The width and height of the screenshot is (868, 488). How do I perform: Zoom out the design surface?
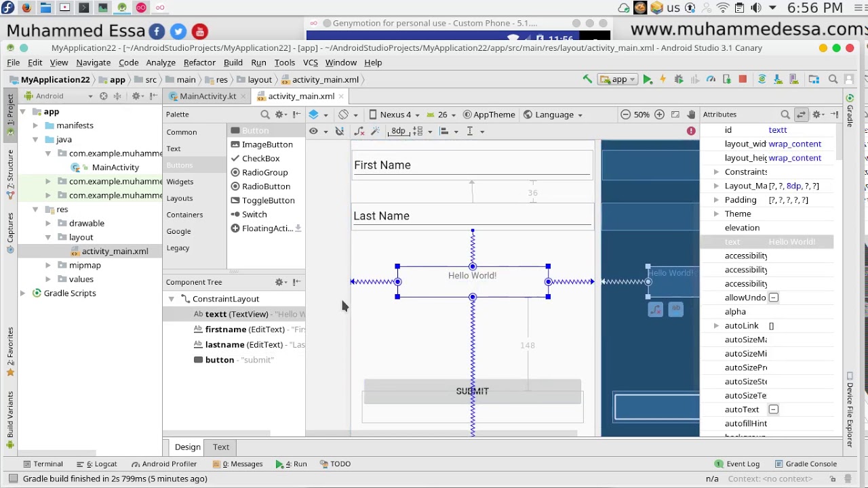pyautogui.click(x=625, y=115)
